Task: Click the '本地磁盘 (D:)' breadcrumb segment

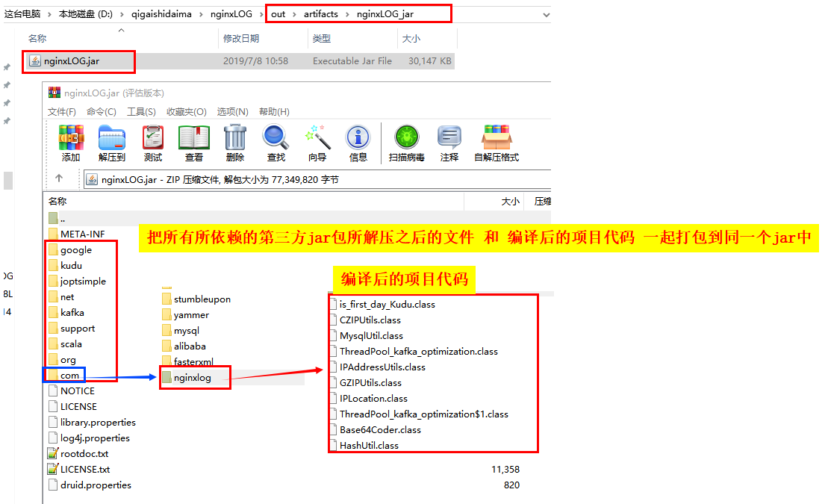Action: pyautogui.click(x=86, y=14)
